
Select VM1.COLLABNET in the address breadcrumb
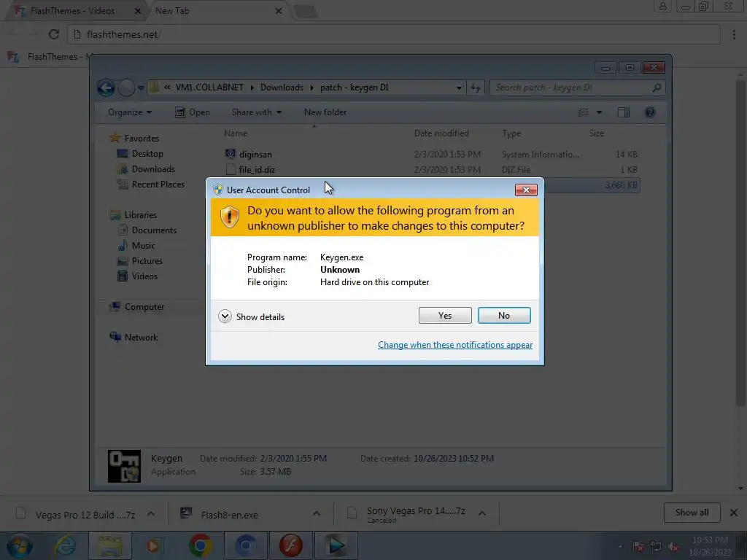coord(209,87)
